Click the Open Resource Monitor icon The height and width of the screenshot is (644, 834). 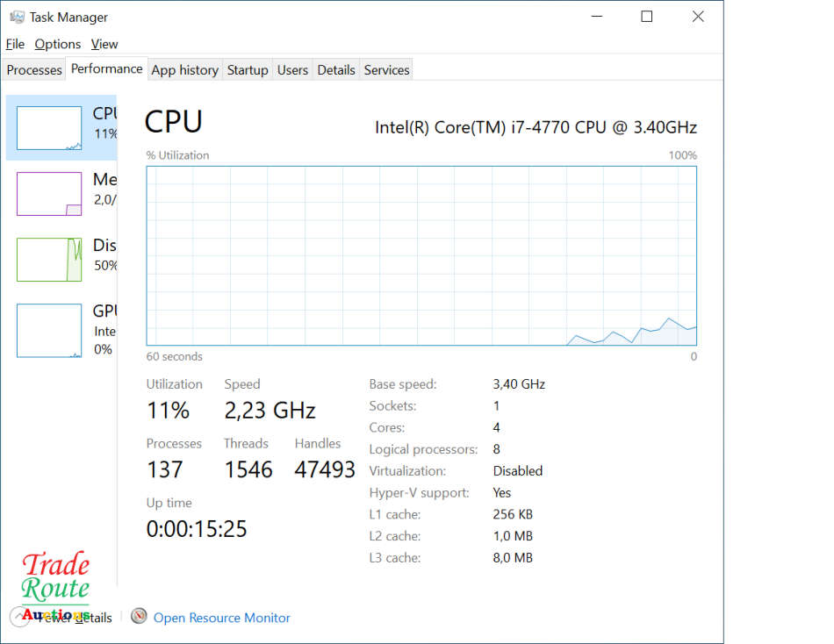139,617
